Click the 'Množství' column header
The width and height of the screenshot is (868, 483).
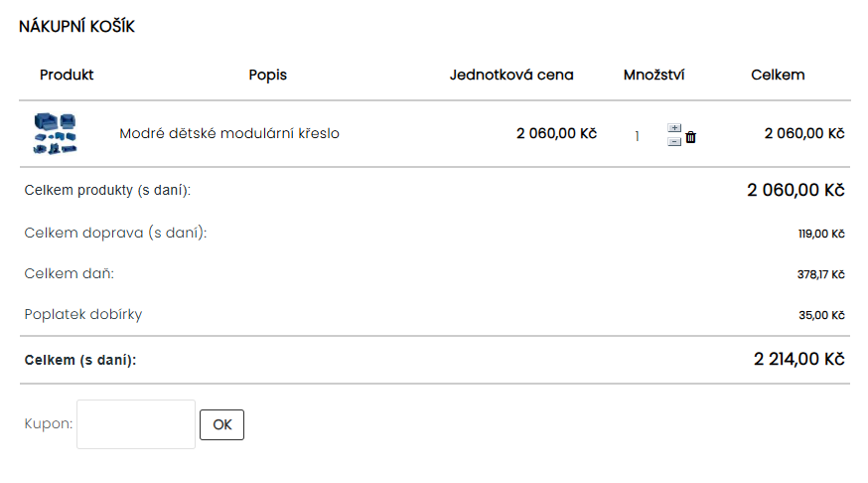pos(654,75)
